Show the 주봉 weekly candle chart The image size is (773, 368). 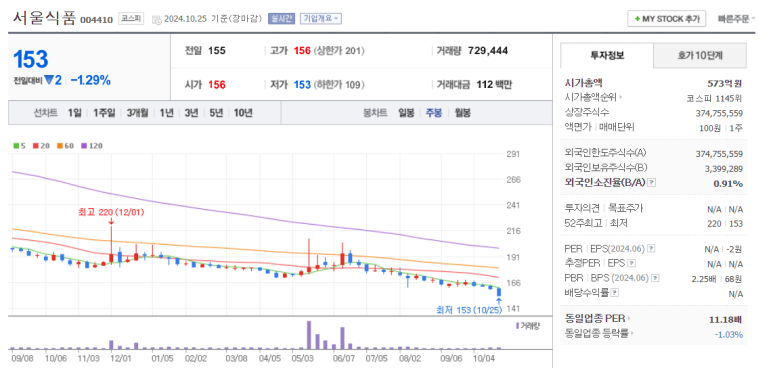[x=434, y=113]
